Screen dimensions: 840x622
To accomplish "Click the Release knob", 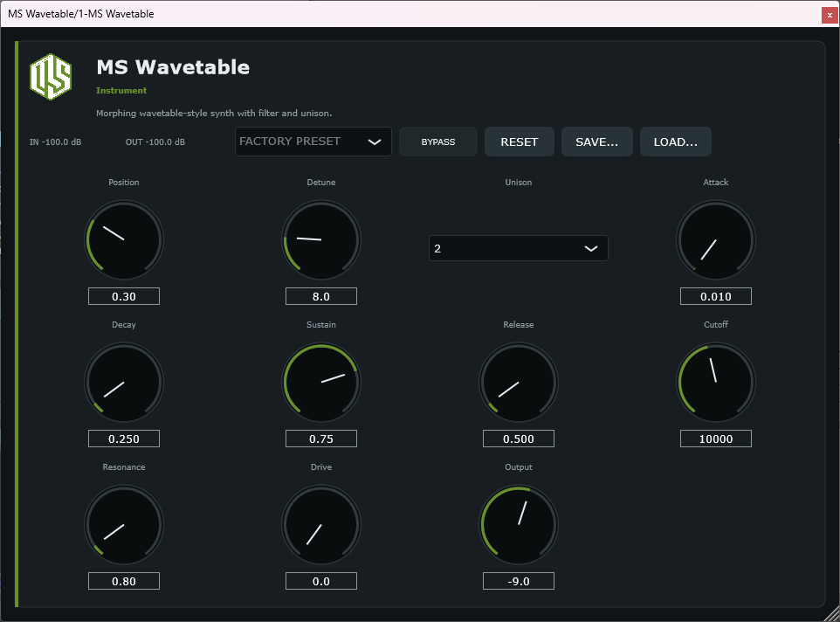I will pos(519,383).
